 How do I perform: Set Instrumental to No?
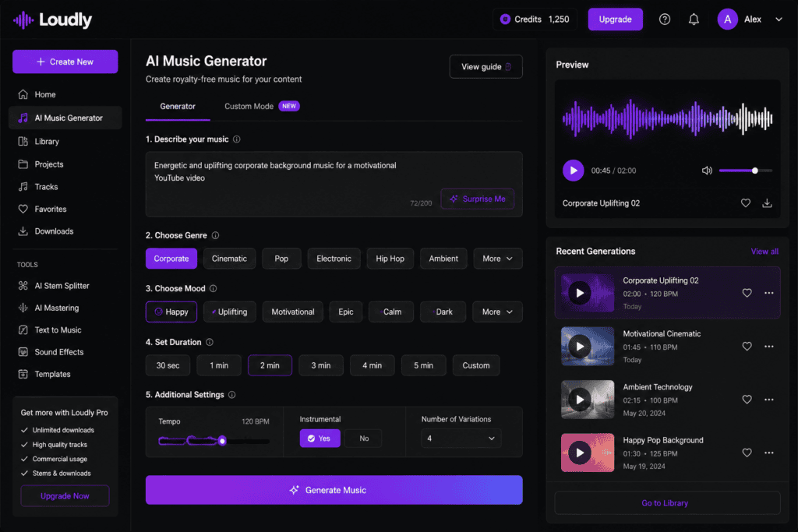point(363,439)
